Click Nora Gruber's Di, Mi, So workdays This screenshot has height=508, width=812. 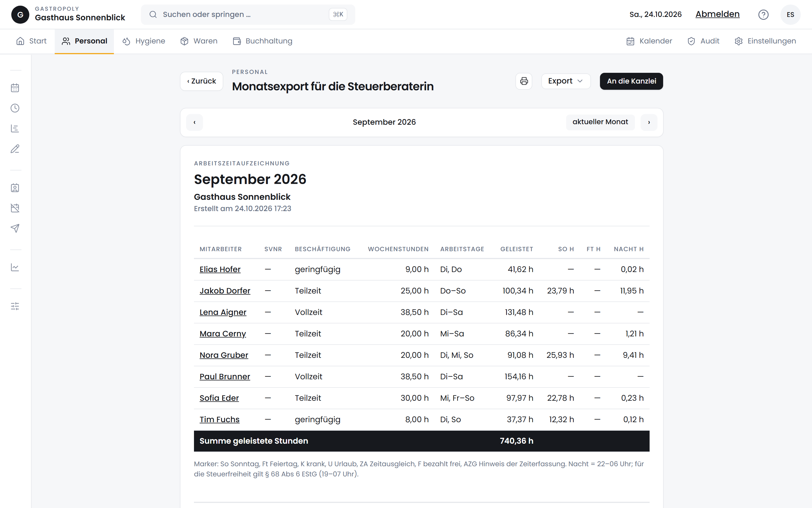point(457,355)
